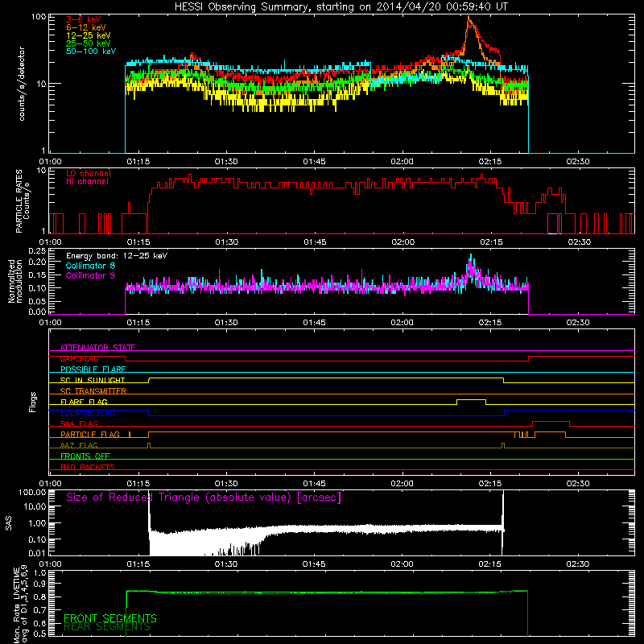644x644 pixels.
Task: Click the 01:45 time label under the top count-rate panel
Action: coord(314,162)
